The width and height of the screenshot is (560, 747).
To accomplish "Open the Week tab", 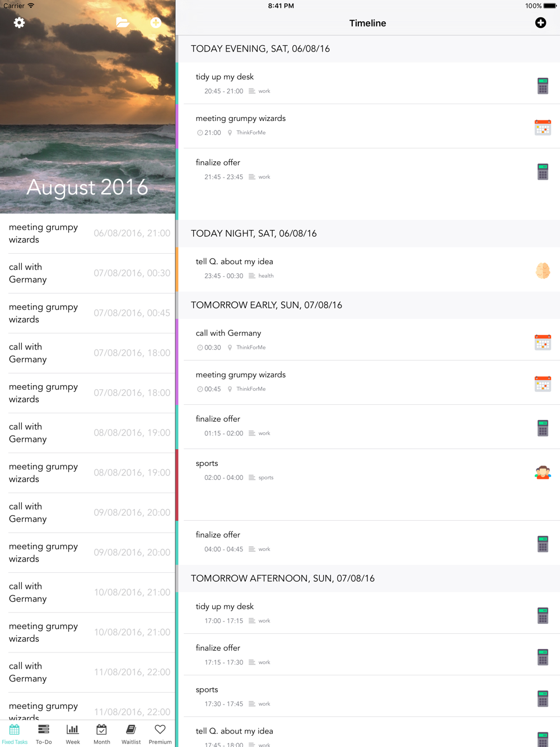I will [x=73, y=734].
